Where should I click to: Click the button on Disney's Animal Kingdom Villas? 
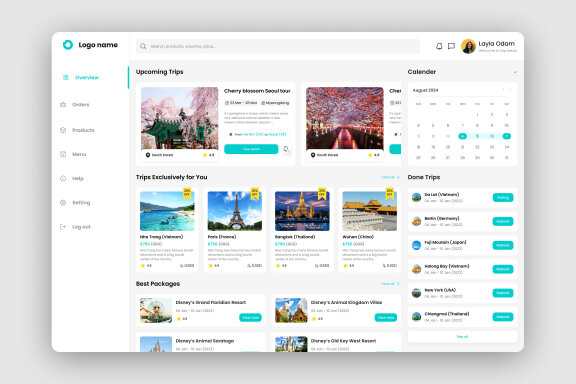click(386, 317)
